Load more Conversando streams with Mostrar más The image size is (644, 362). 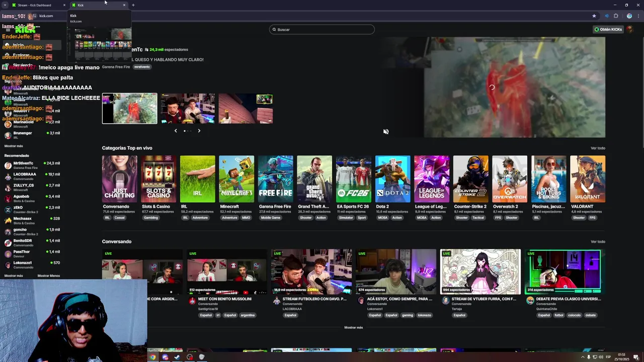[x=353, y=327]
